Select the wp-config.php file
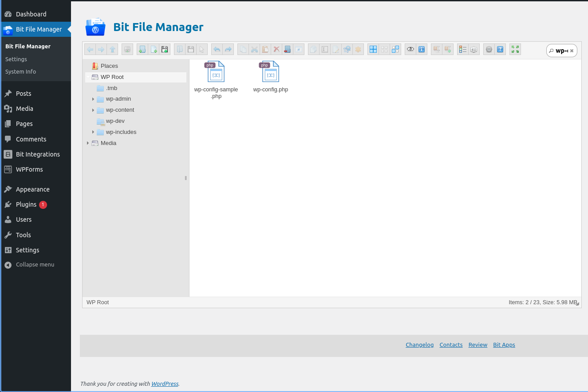 (271, 77)
